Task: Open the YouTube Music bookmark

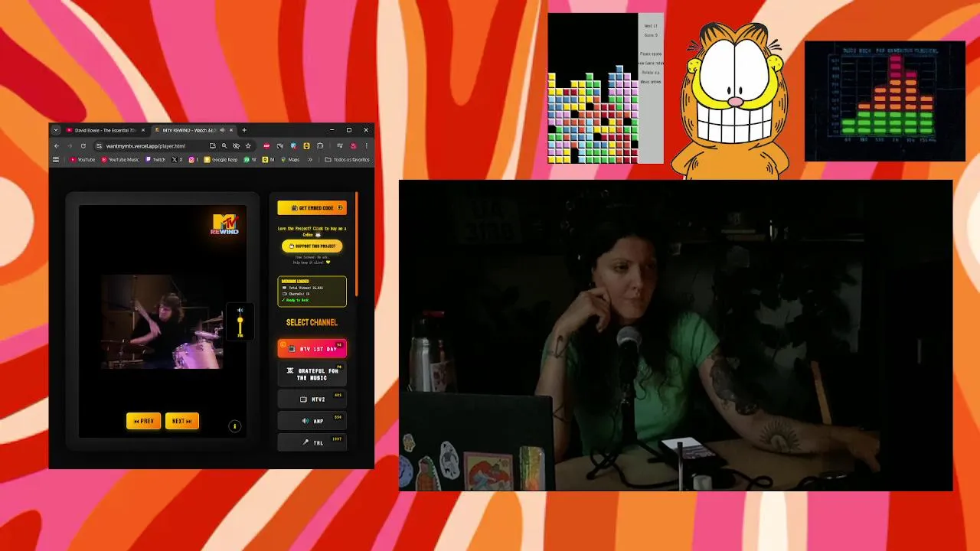Action: tap(121, 160)
